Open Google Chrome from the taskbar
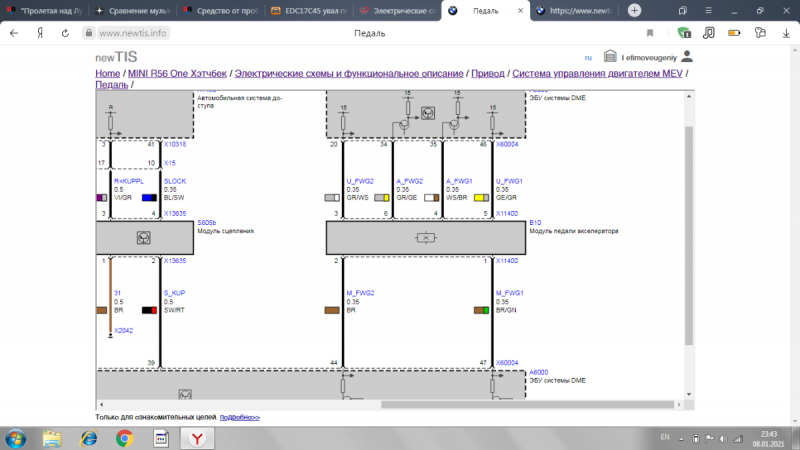The image size is (800, 450). 124,437
